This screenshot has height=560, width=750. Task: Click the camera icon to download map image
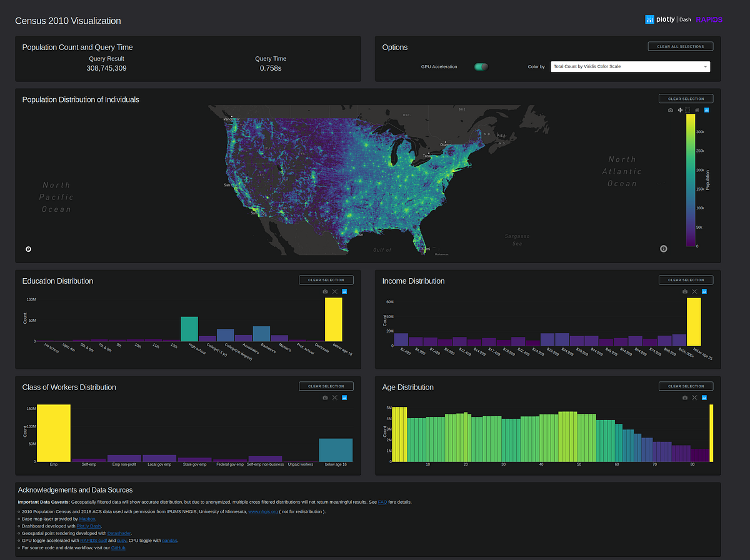coord(670,110)
